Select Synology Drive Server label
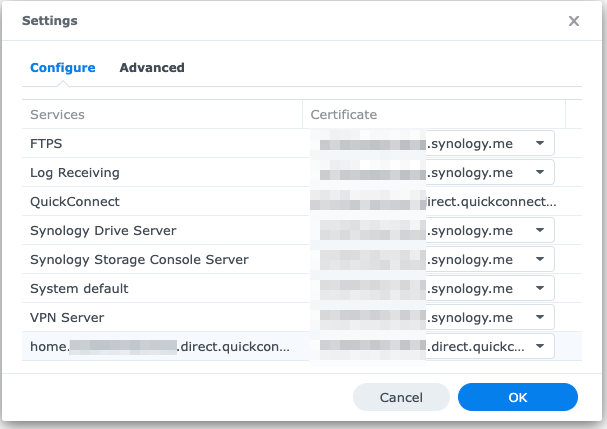This screenshot has width=607, height=429. click(x=103, y=231)
